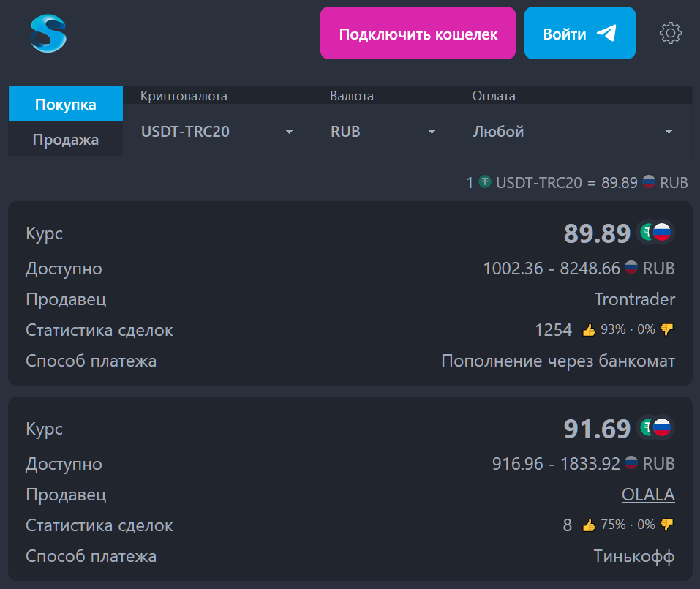Image resolution: width=700 pixels, height=589 pixels.
Task: Click currency pair icon next to 89.89
Action: click(x=655, y=232)
